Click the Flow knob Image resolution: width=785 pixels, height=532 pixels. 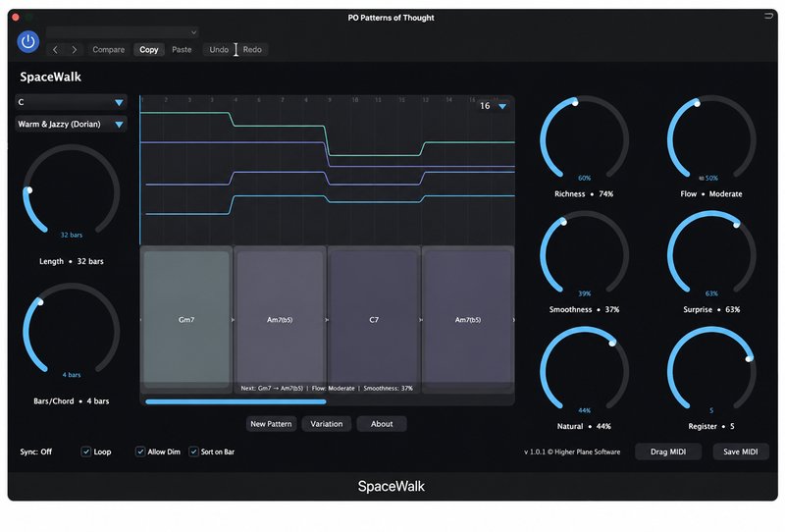711,138
